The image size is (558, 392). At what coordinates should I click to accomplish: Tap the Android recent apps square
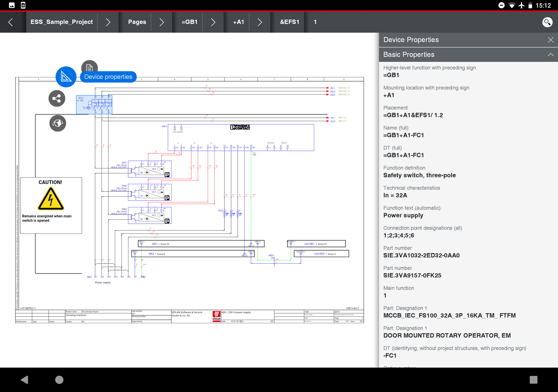[533, 380]
